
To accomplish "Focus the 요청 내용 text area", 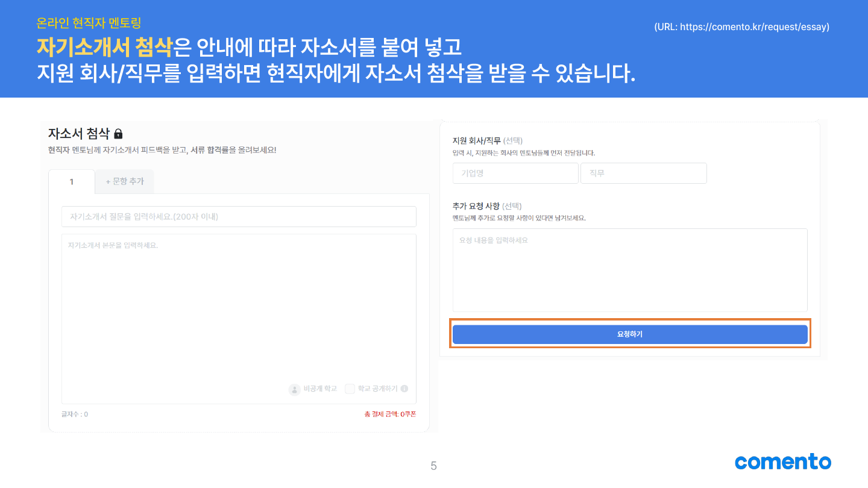I will click(x=630, y=270).
